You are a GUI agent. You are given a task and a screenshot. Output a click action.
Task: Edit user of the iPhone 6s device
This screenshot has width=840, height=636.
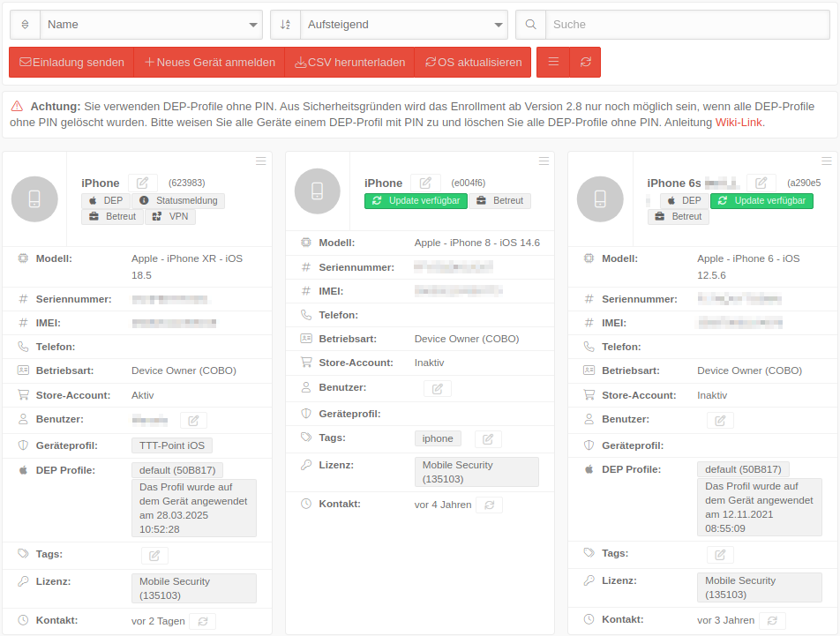[719, 420]
